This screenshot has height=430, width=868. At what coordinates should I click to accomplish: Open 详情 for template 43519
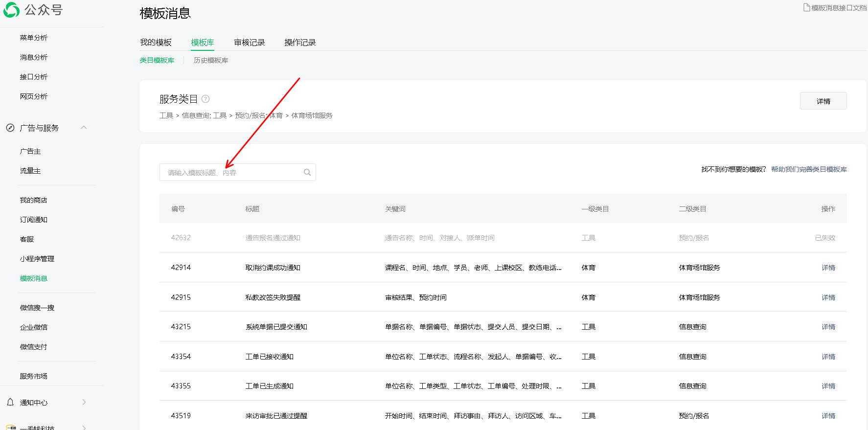(x=828, y=416)
